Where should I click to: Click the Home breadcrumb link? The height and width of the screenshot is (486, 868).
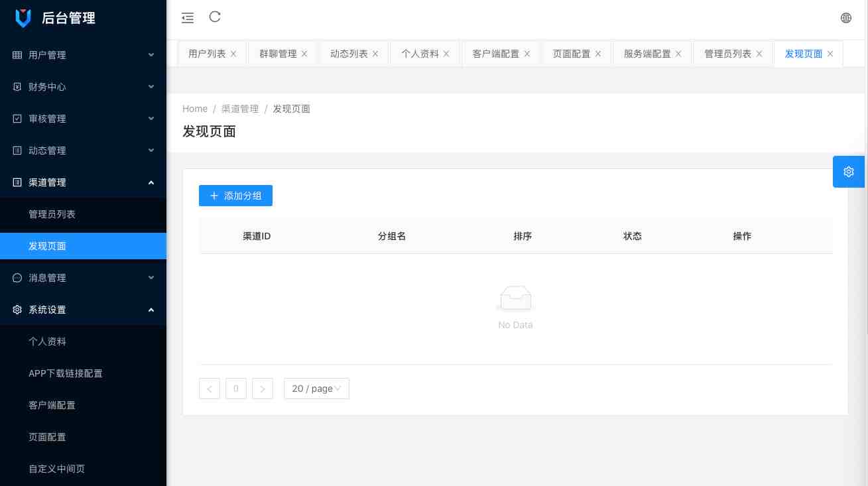point(195,109)
